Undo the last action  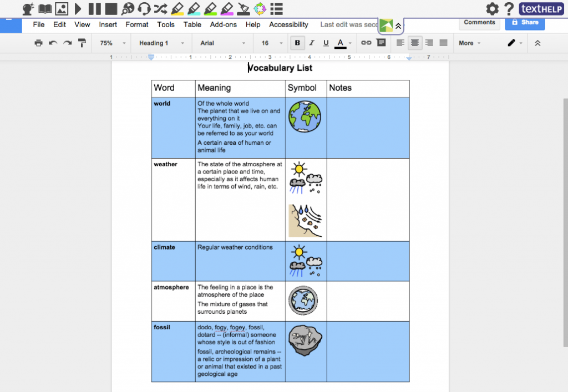click(x=53, y=43)
